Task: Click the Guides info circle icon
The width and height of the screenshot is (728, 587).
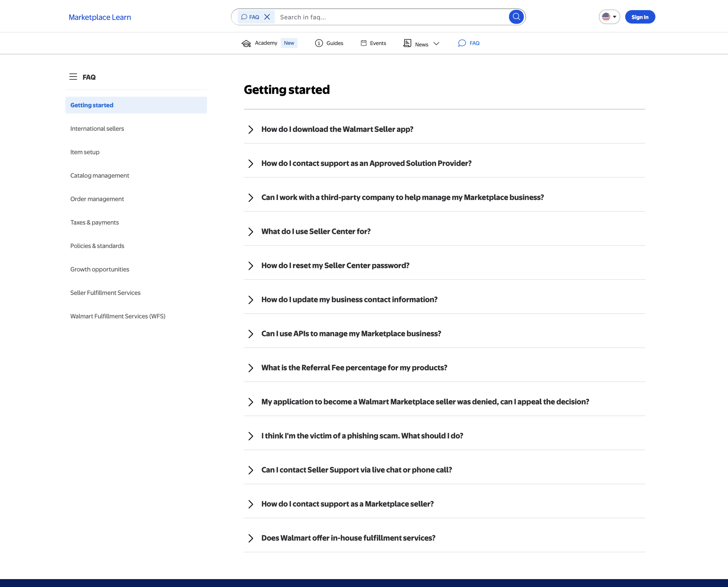Action: point(319,43)
